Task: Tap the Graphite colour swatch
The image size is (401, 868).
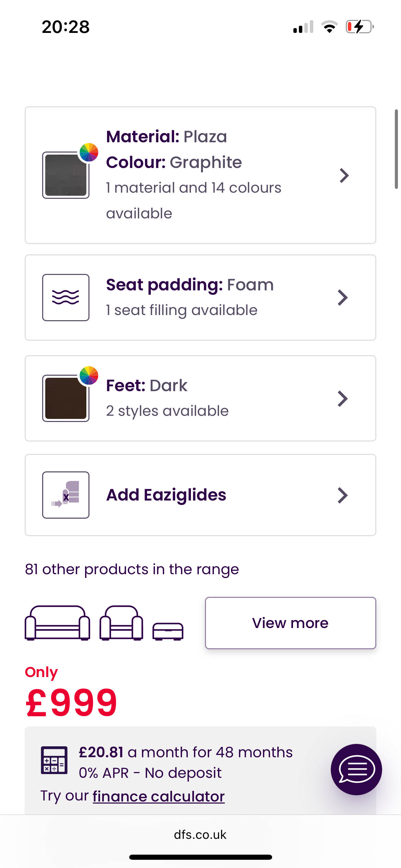Action: 66,175
